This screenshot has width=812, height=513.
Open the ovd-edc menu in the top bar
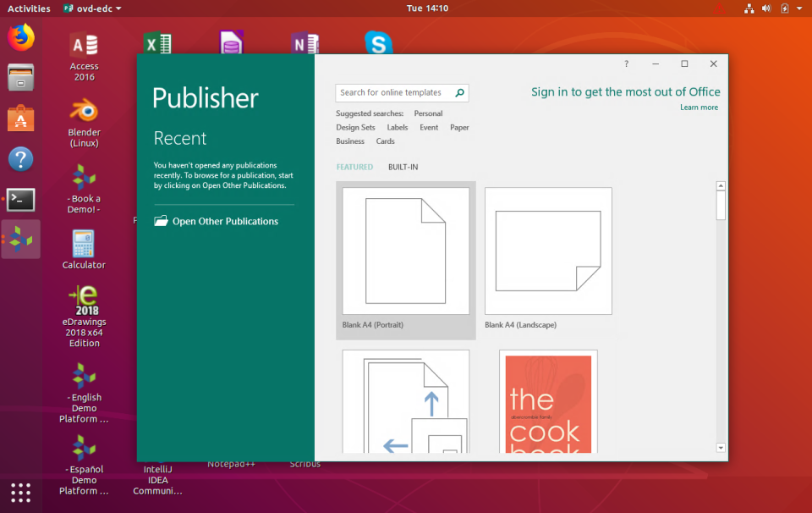pos(90,8)
